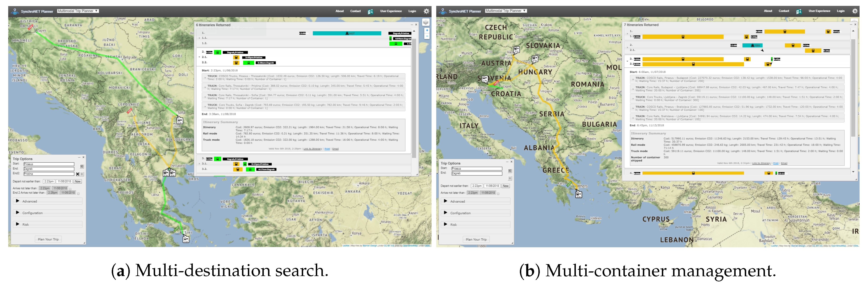
Task: Click 'Link to Itinerary' in left itinerary summary
Action: (x=312, y=148)
